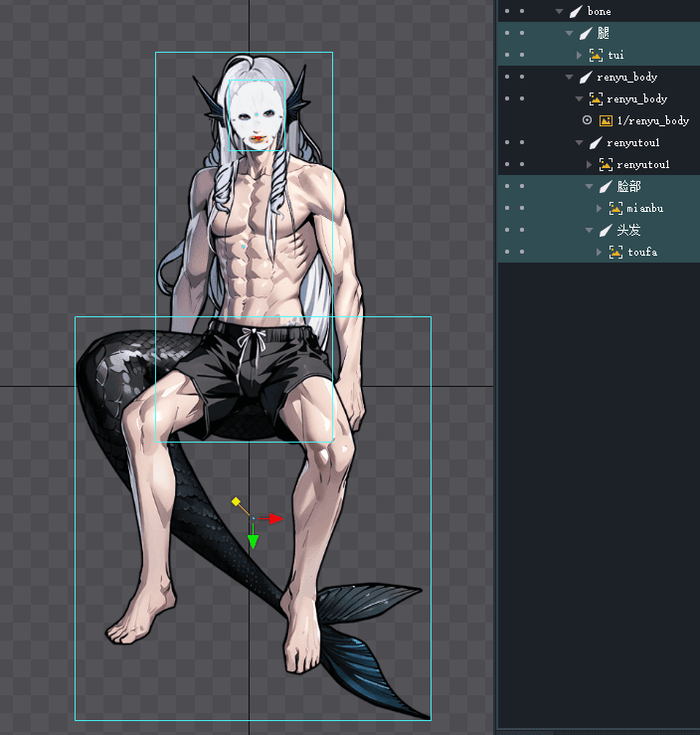Click the slot icon next to 'toufa'

pyautogui.click(x=615, y=252)
